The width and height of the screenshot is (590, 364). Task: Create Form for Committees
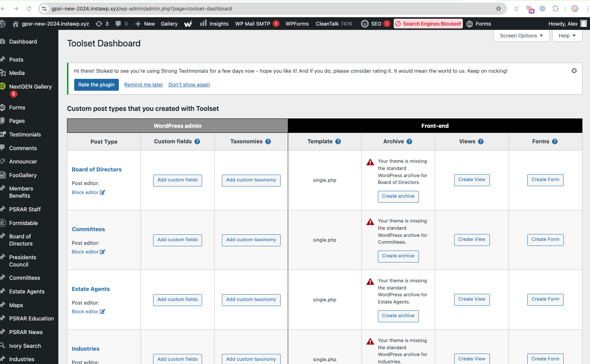(x=545, y=239)
